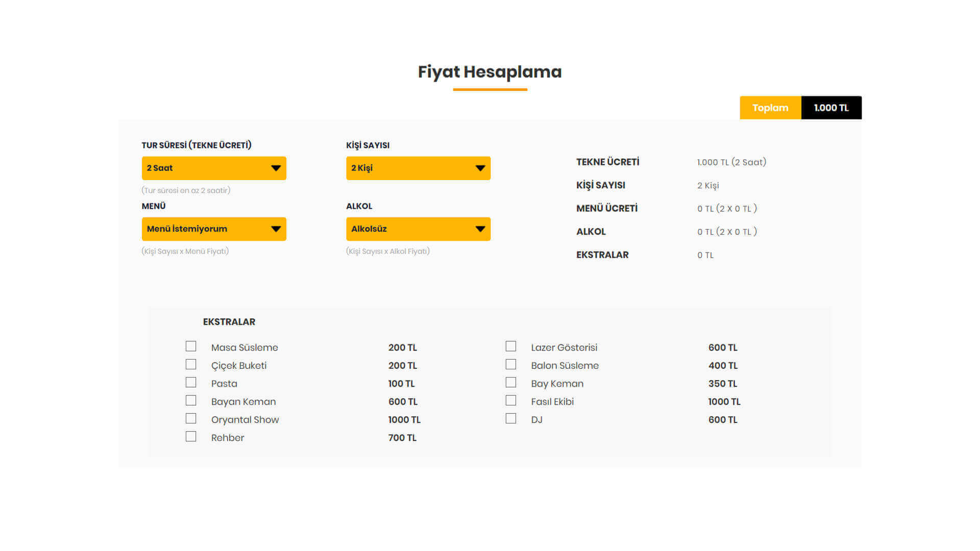
Task: Tick the Çiçek Buketi checkbox
Action: click(x=191, y=364)
